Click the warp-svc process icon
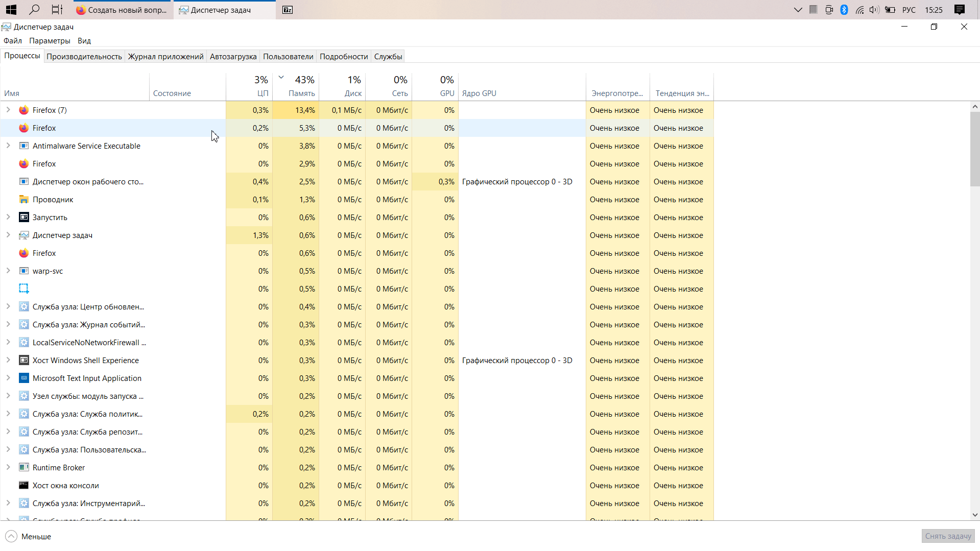 coord(23,271)
